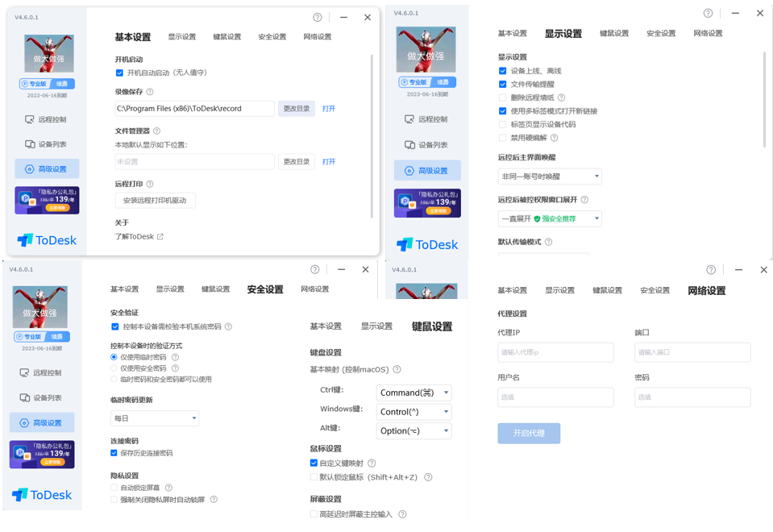Click the ToDesk logo in the sidebar
This screenshot has width=773, height=532.
pos(46,239)
